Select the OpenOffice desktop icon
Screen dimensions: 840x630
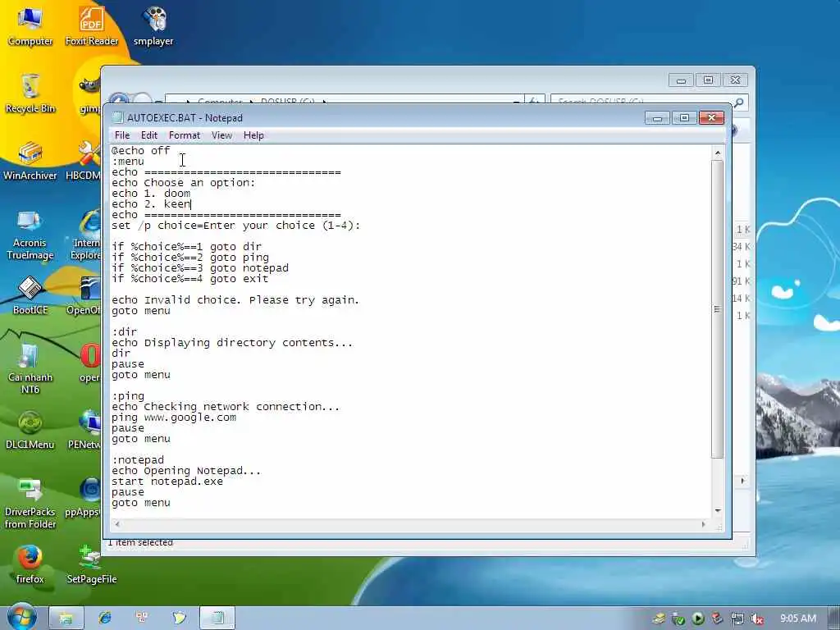84,295
